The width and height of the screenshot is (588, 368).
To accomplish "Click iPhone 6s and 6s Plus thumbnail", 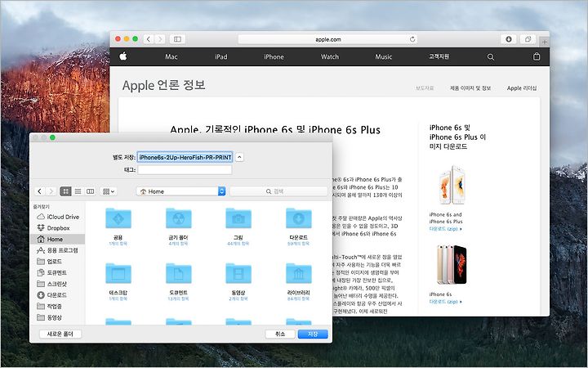I will 452,185.
